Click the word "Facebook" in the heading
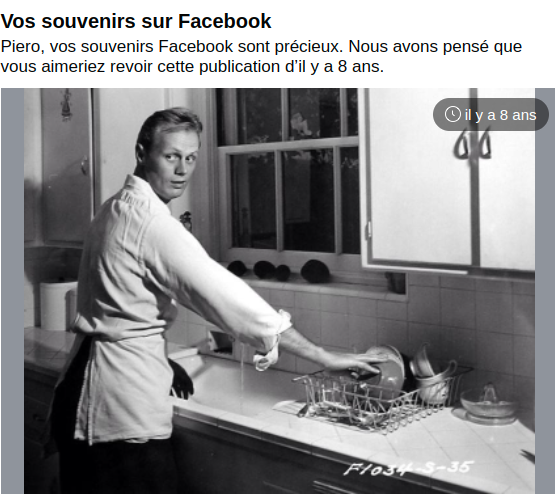The width and height of the screenshot is (555, 494). coord(224,21)
